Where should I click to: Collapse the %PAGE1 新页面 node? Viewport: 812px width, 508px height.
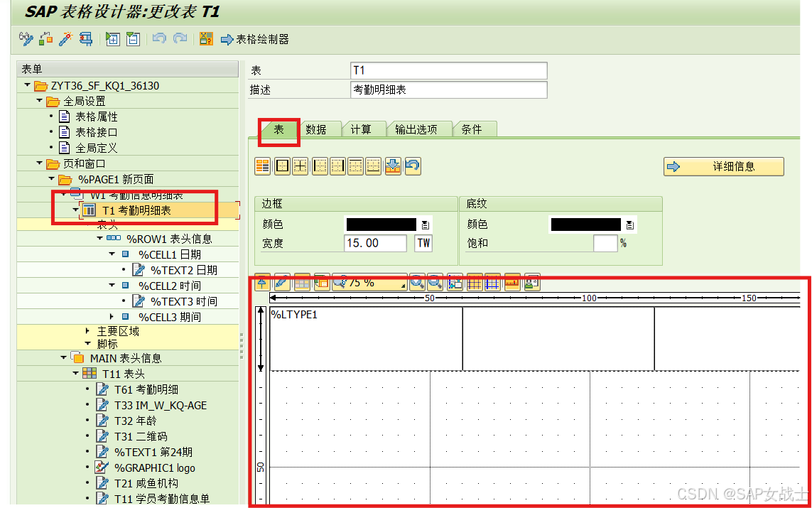(x=51, y=178)
